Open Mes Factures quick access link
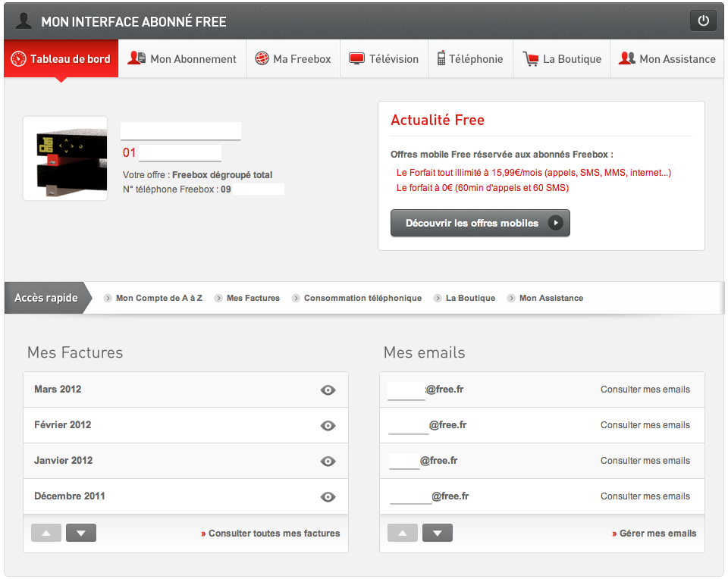This screenshot has height=579, width=728. coord(253,299)
